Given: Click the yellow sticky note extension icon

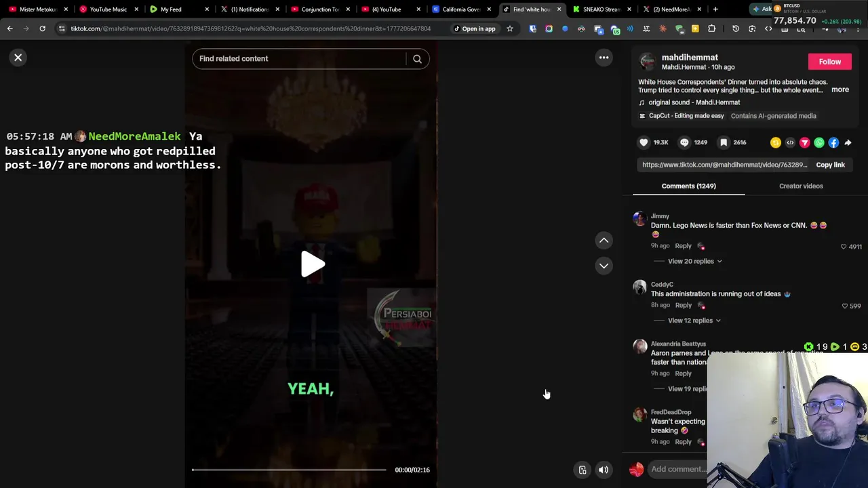Looking at the screenshot, I should click(x=695, y=28).
